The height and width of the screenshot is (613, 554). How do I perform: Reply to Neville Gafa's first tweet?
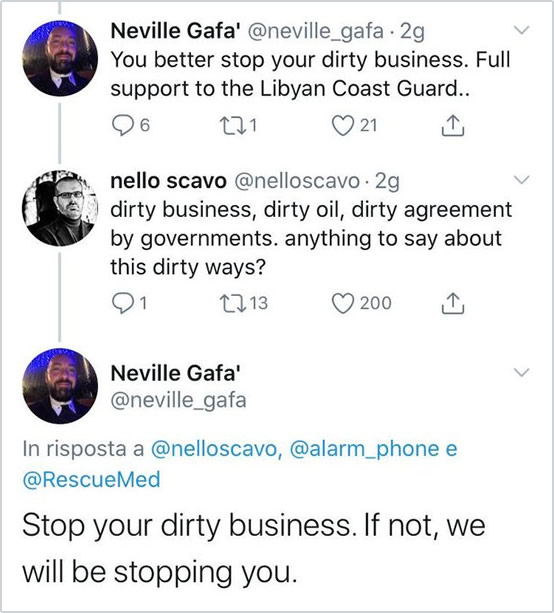[123, 126]
